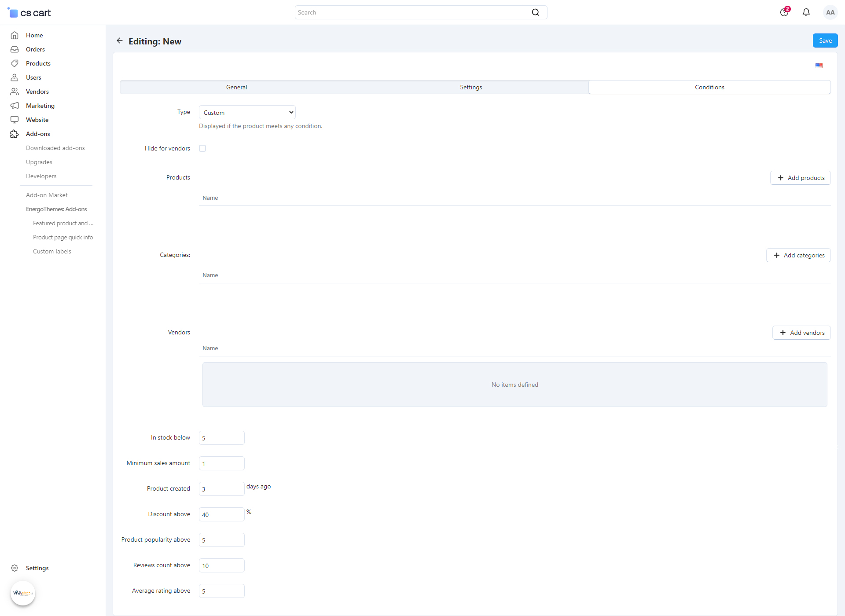Switch to the General tab
The image size is (845, 616).
pyautogui.click(x=236, y=87)
